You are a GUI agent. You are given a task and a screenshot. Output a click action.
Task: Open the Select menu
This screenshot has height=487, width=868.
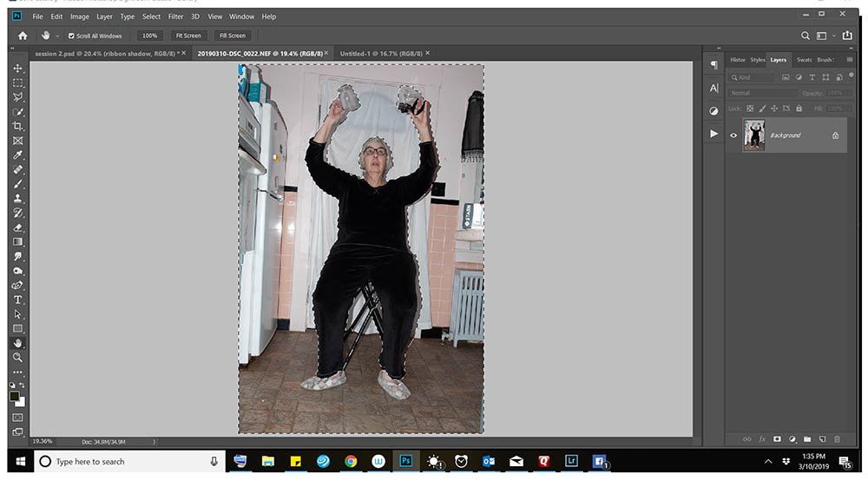coord(151,16)
